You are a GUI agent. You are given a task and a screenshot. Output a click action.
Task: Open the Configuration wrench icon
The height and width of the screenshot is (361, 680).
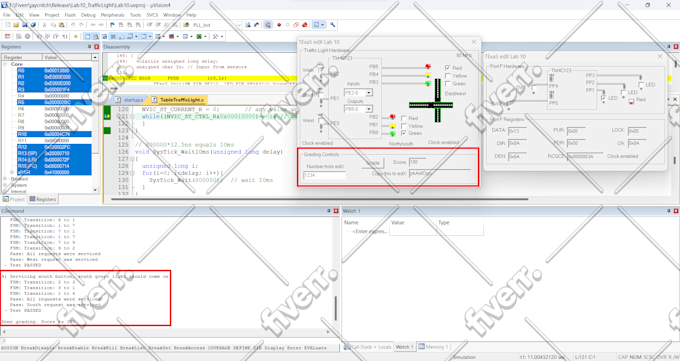[333, 25]
